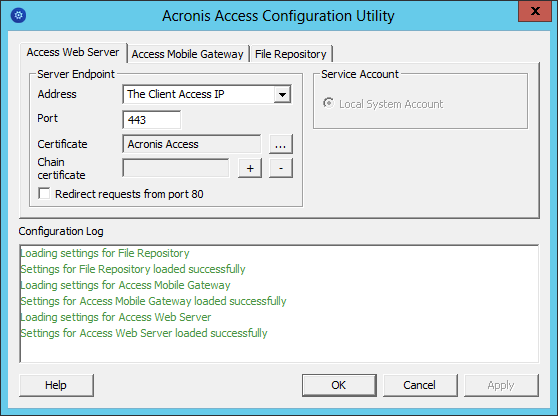Switch to Access Web Server tab
558x416 pixels.
click(x=73, y=52)
